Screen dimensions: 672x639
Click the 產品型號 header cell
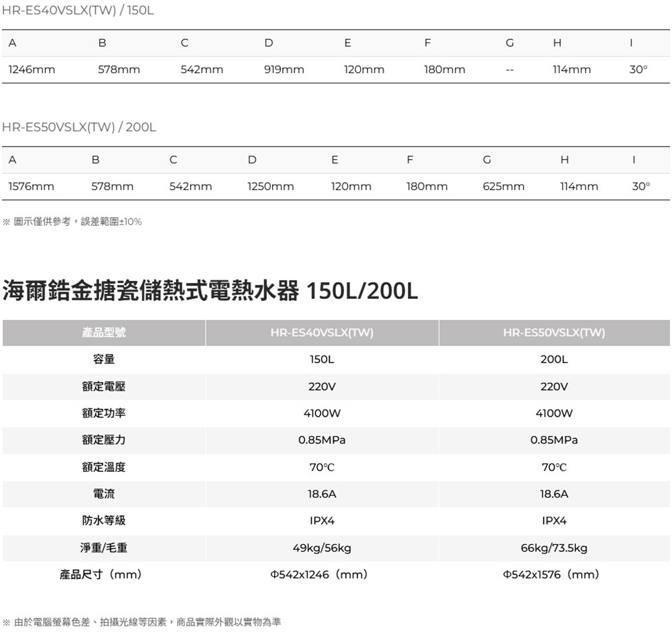[104, 332]
